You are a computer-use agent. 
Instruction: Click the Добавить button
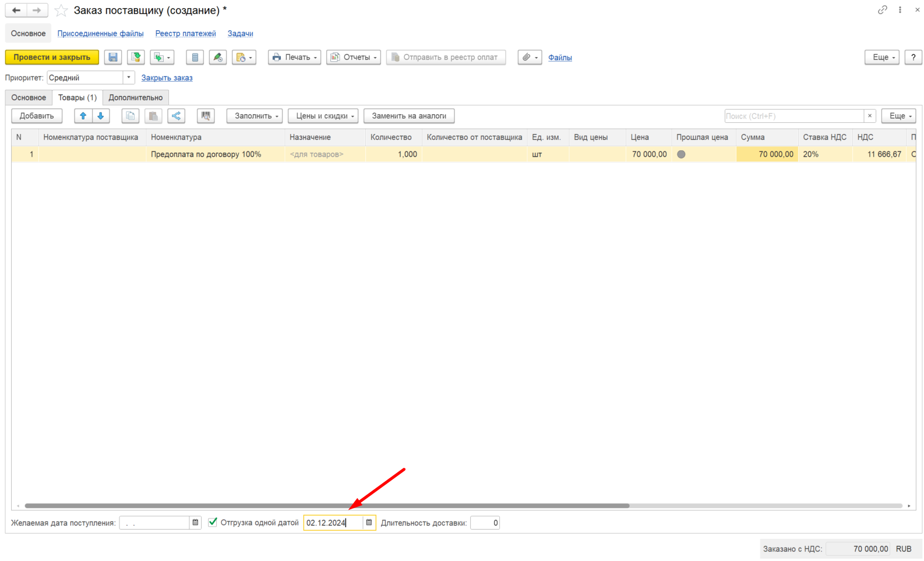click(37, 116)
